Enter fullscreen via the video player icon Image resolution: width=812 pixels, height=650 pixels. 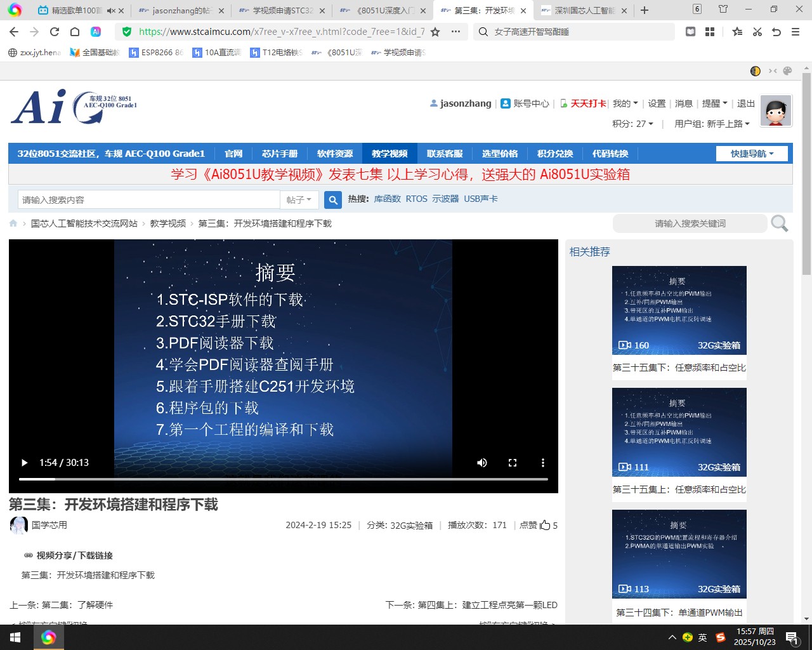(513, 463)
